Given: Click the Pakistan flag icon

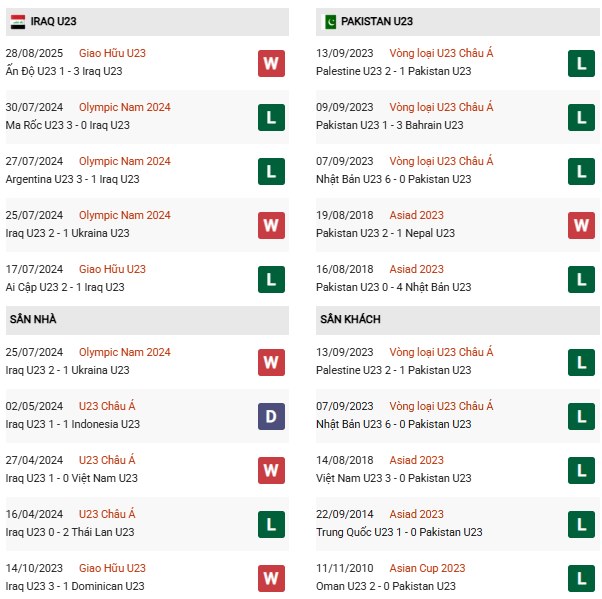Looking at the screenshot, I should [x=330, y=20].
